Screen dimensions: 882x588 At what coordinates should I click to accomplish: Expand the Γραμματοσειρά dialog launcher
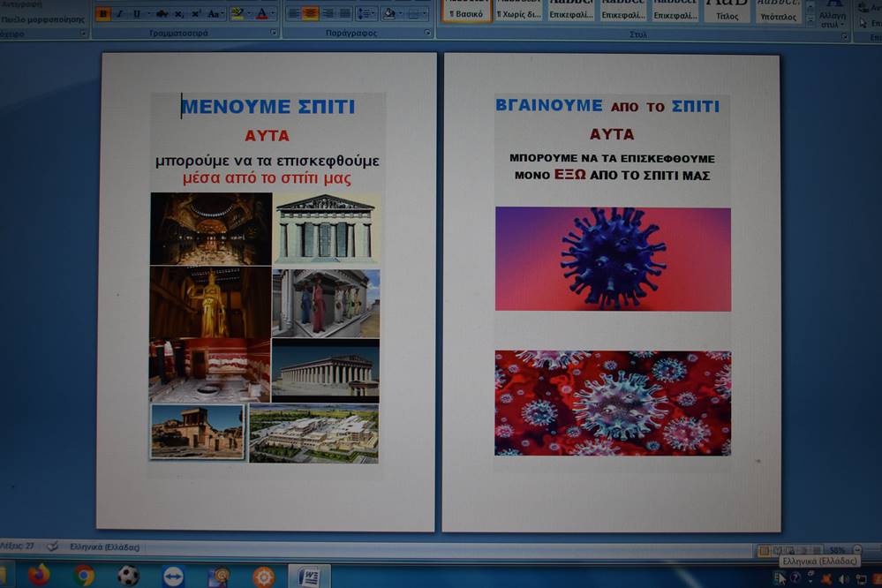point(274,34)
